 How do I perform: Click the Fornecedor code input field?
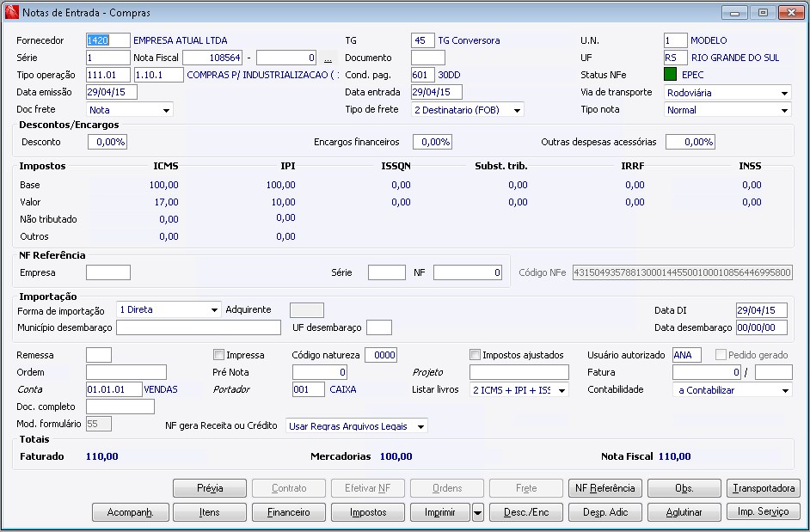click(107, 40)
